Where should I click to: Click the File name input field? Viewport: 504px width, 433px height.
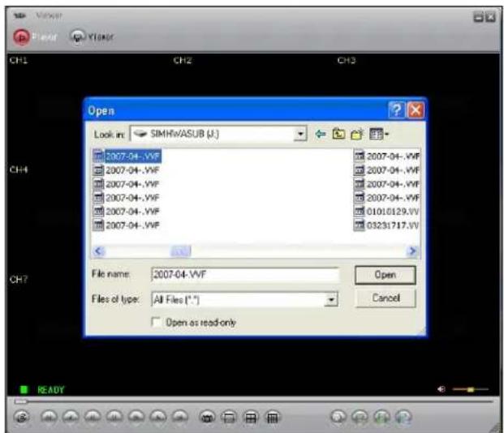pos(243,276)
